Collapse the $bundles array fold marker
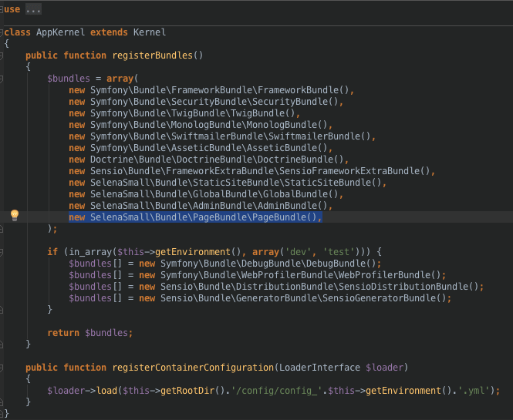The height and width of the screenshot is (420, 513). coord(2,79)
